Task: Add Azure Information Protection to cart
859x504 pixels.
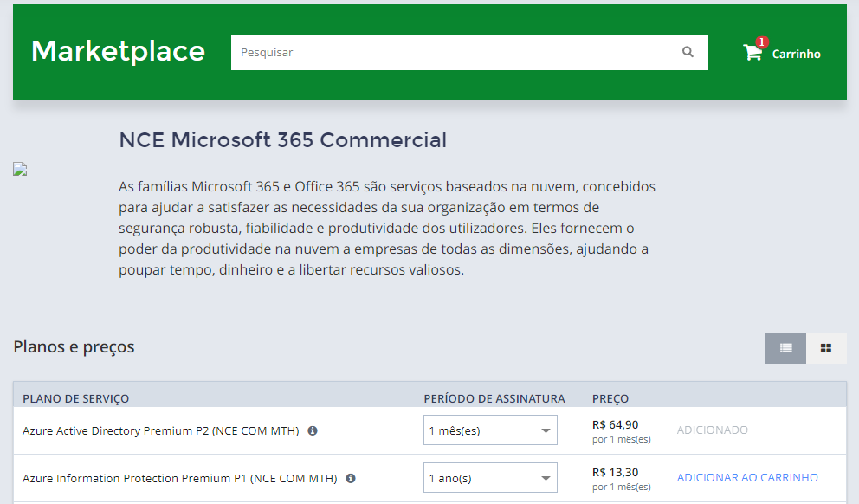Action: pyautogui.click(x=746, y=478)
